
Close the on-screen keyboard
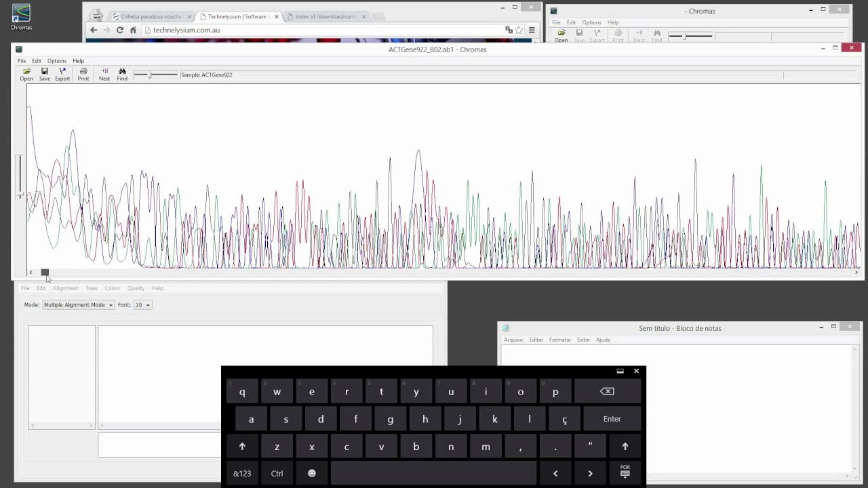(636, 371)
